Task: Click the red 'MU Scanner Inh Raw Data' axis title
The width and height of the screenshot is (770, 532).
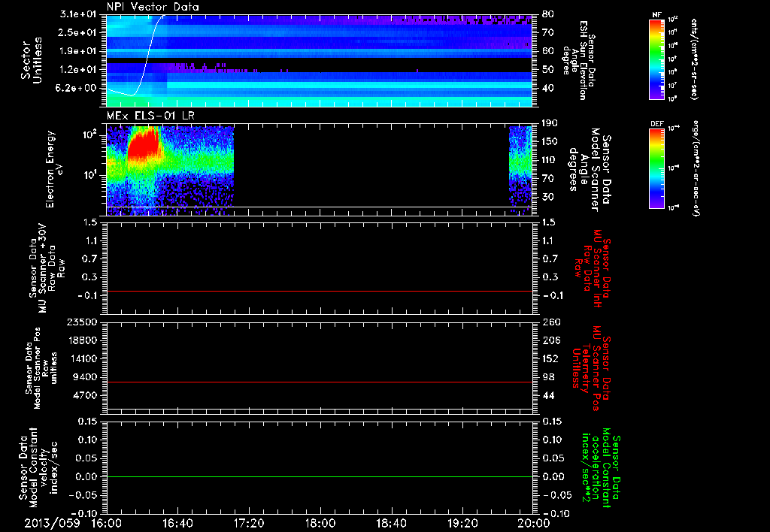Action: pos(593,268)
